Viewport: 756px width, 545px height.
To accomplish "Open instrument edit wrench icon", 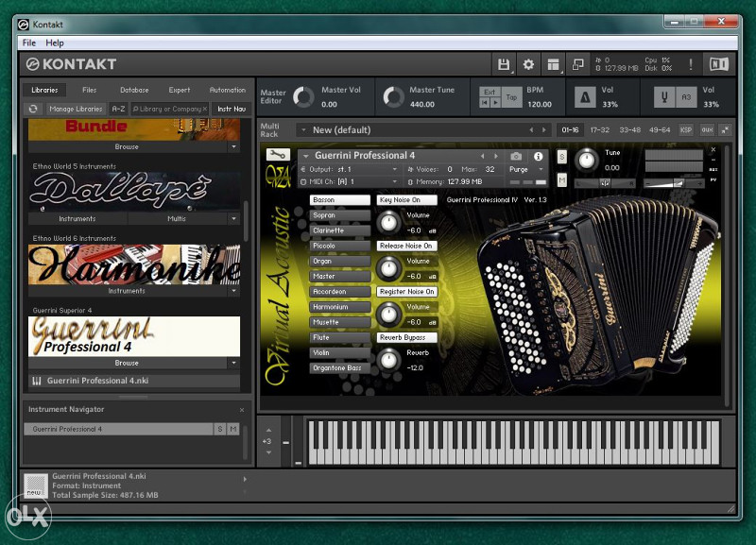I will [278, 154].
